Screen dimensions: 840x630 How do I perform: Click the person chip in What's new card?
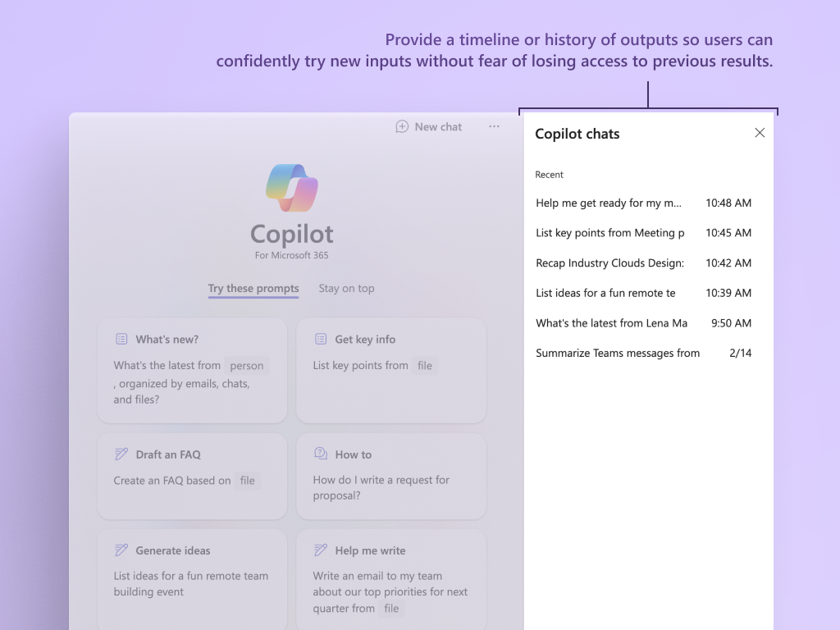click(x=246, y=365)
